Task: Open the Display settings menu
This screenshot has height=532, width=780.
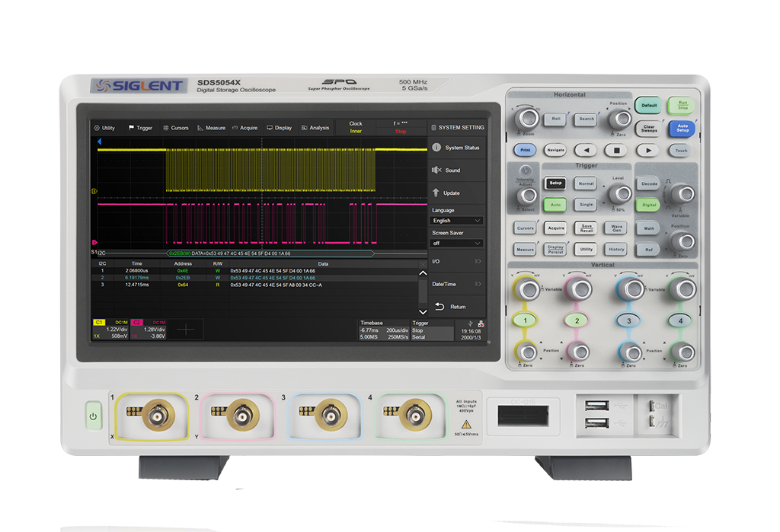Action: coord(279,128)
